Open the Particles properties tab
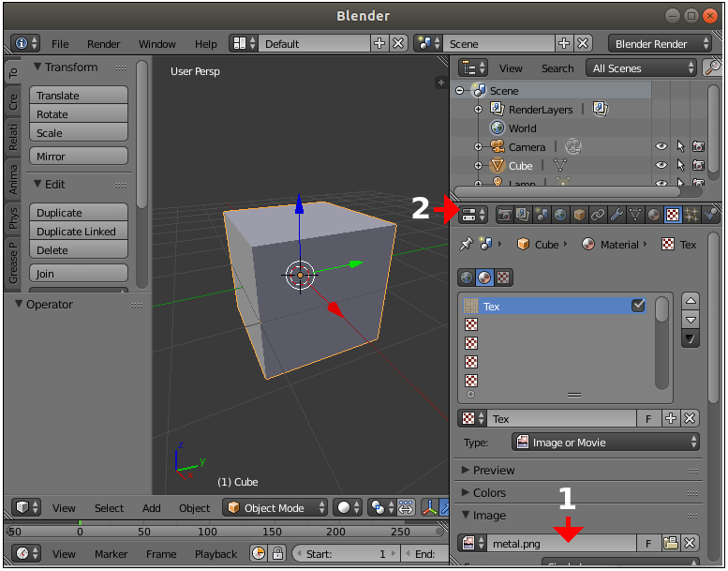728x571 pixels. (x=691, y=215)
